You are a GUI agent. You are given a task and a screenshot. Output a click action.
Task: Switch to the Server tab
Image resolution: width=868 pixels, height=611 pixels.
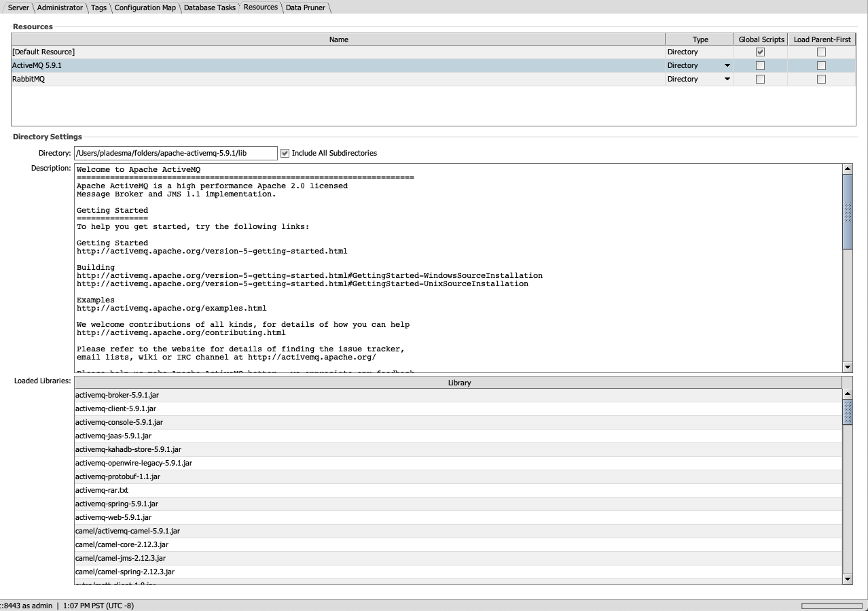pos(18,7)
